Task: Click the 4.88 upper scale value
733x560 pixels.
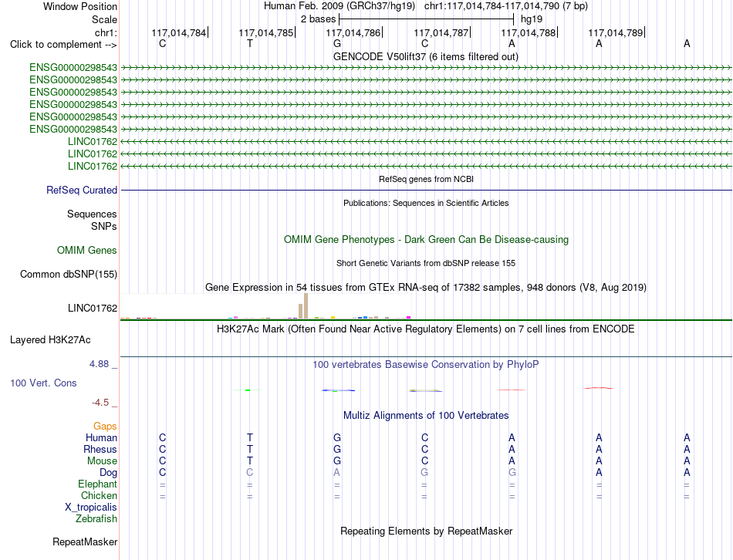Action: [99, 363]
